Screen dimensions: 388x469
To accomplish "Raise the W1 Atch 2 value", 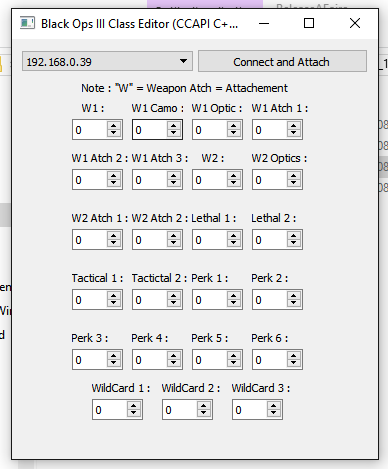I will [114, 176].
